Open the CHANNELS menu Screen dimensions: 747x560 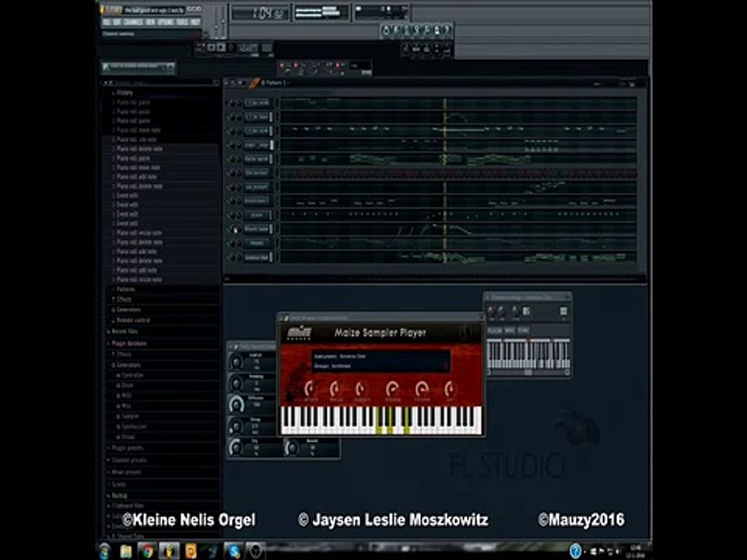coord(133,22)
